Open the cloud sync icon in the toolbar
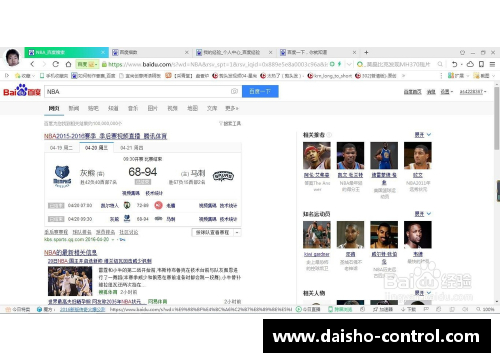 coord(470,64)
